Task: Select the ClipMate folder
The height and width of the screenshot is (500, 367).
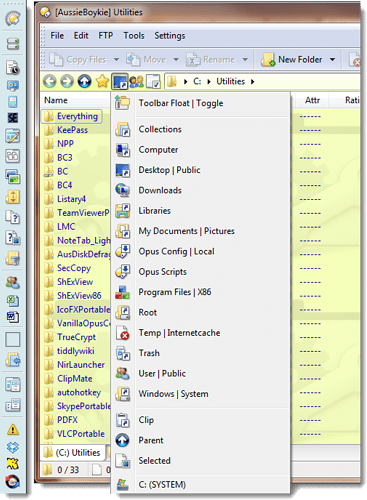Action: 68,379
